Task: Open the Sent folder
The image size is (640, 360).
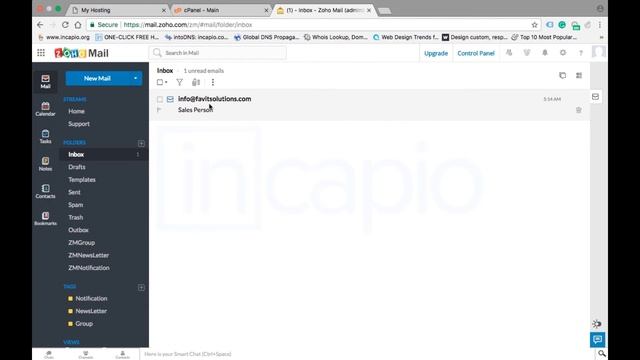Action: (74, 192)
